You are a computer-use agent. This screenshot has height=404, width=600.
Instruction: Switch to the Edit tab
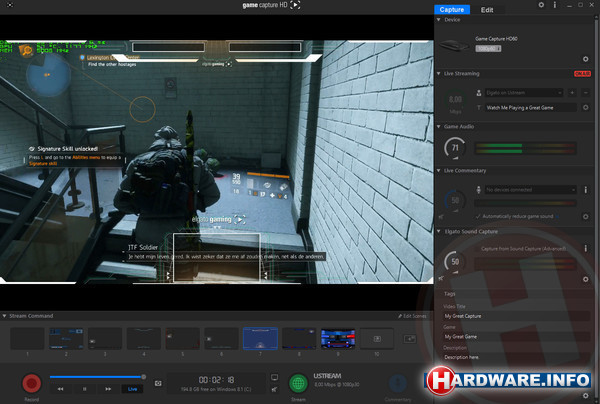point(487,10)
